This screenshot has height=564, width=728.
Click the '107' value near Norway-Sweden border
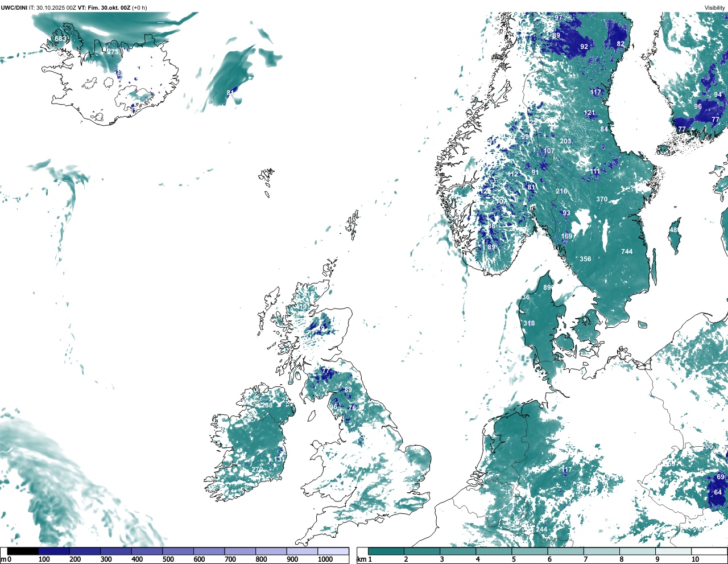tap(549, 151)
